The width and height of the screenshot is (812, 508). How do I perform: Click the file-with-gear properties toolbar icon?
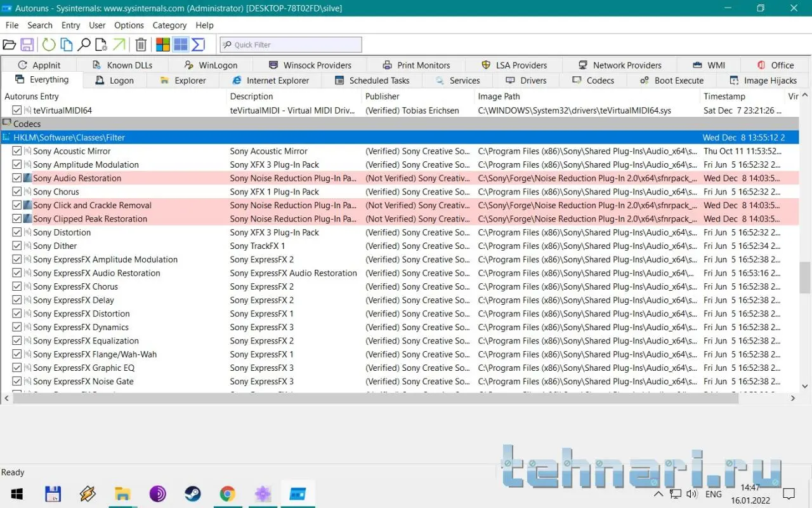[101, 44]
